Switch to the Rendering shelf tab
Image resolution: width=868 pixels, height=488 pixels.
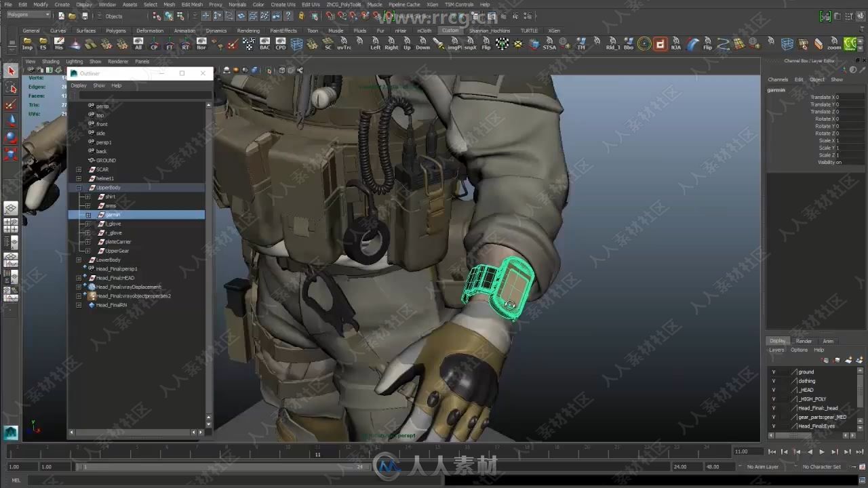click(x=248, y=30)
